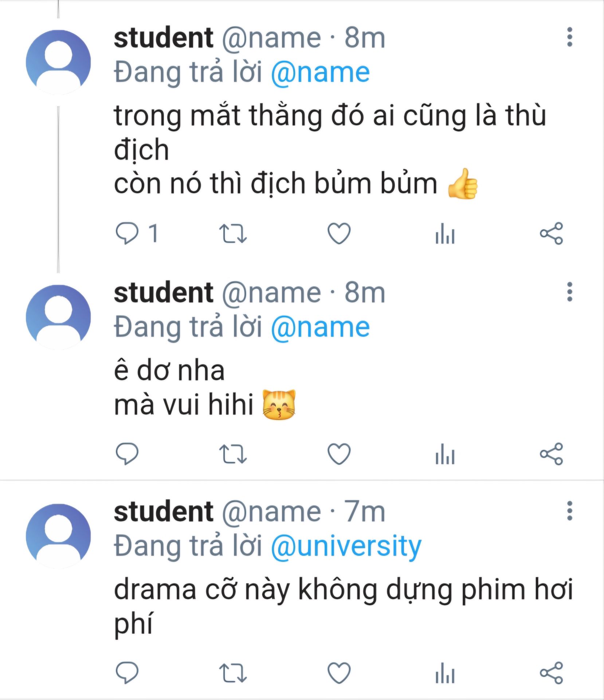Screen dimensions: 604x700
Task: Open more options on the 'ê dơ nha' tweet
Action: pos(570,292)
